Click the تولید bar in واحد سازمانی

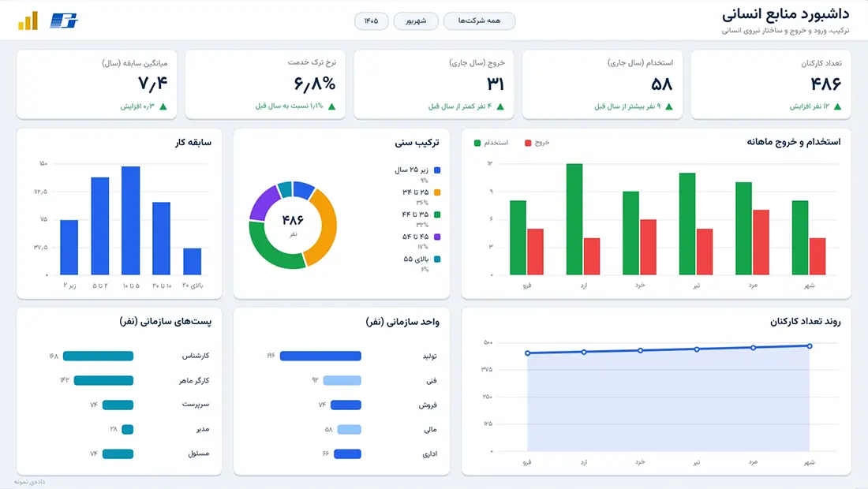pos(320,356)
